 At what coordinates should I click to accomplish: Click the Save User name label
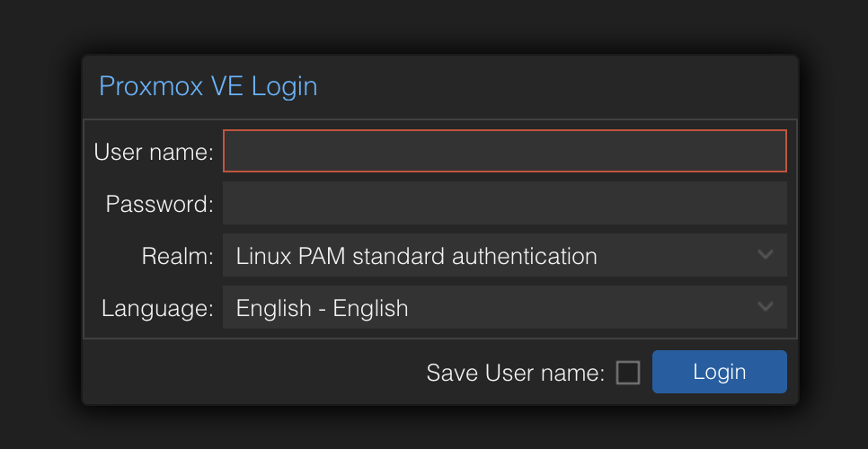coord(516,374)
